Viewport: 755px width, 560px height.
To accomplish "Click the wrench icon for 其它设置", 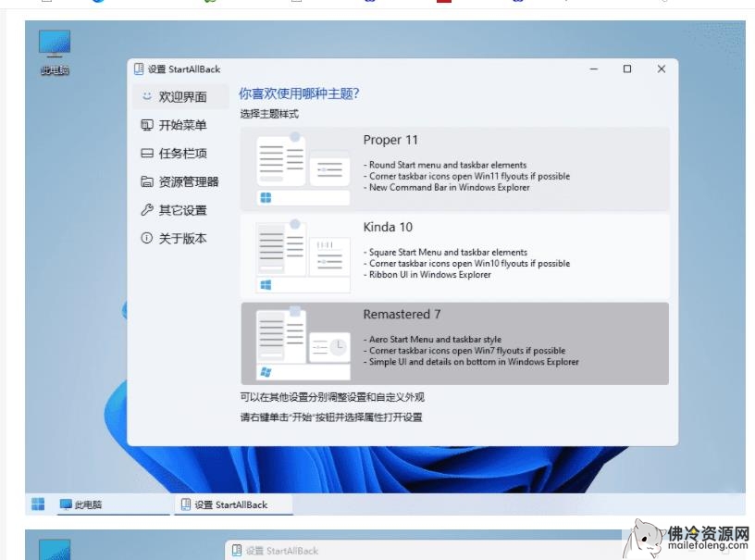I will [146, 210].
